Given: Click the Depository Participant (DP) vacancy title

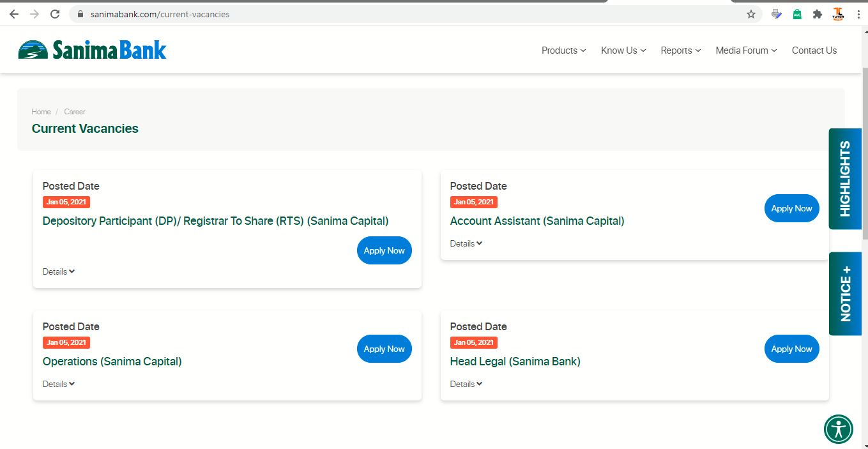Looking at the screenshot, I should click(x=215, y=221).
